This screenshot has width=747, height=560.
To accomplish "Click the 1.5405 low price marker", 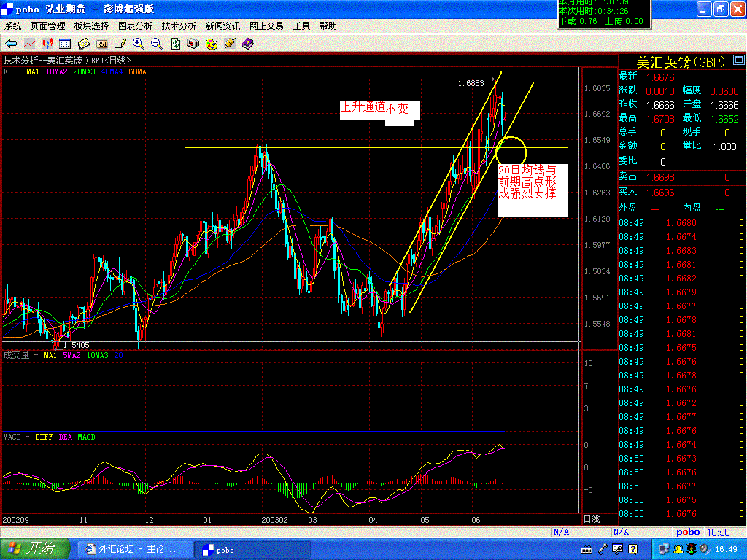I will tap(76, 345).
